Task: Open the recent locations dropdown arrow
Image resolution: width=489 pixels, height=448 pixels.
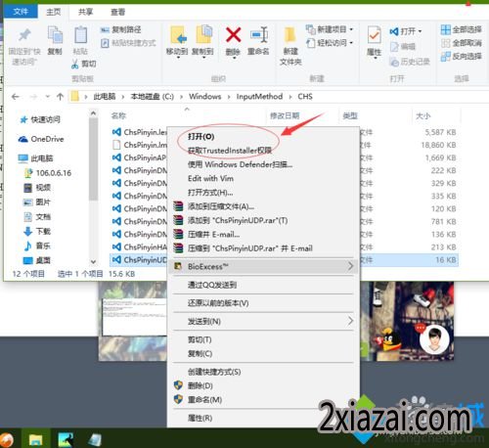Action: [x=48, y=97]
